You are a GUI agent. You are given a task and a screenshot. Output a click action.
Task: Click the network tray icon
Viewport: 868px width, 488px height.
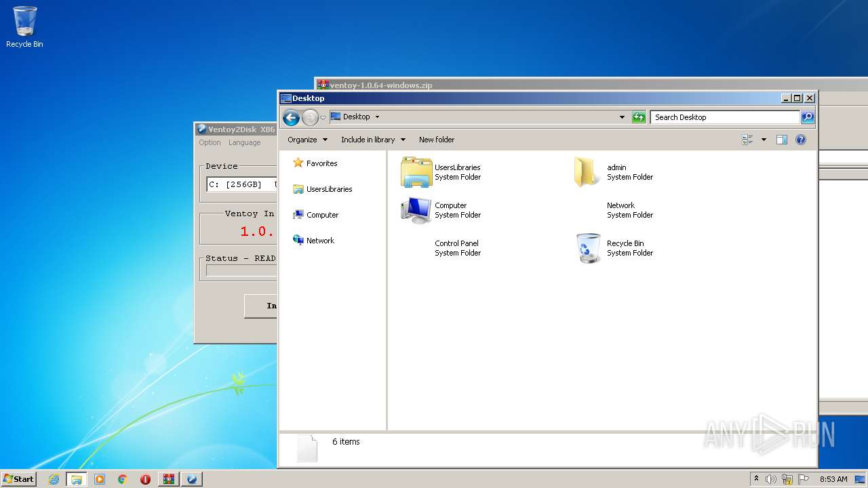[x=787, y=479]
